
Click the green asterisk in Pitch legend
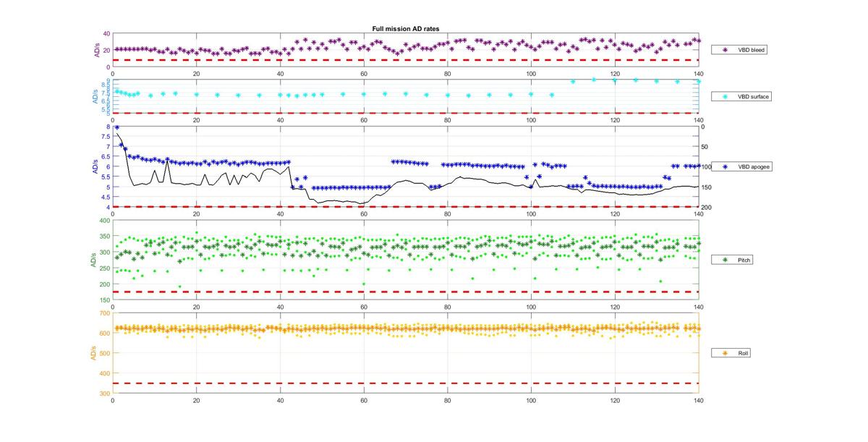coord(724,259)
